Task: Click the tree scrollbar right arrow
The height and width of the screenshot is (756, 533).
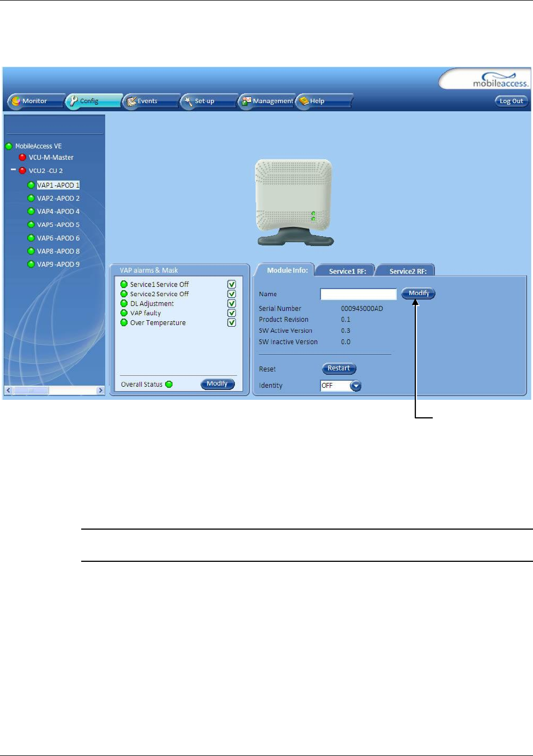Action: tap(100, 390)
